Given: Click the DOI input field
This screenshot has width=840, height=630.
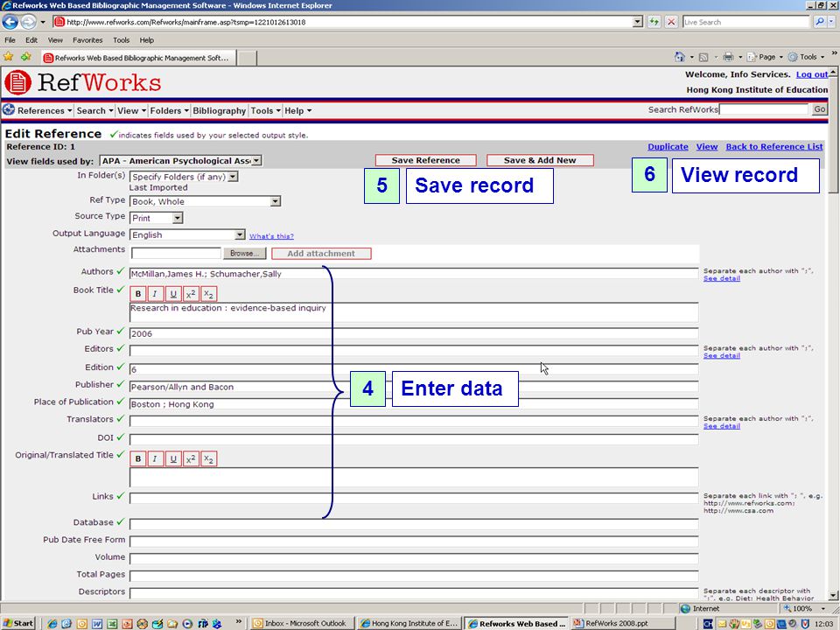Looking at the screenshot, I should click(414, 439).
